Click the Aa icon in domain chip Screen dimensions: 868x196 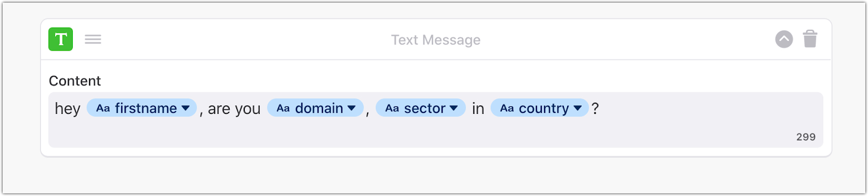point(283,109)
